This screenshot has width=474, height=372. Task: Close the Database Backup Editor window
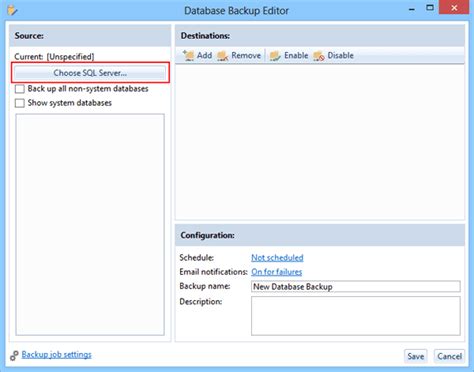454,8
